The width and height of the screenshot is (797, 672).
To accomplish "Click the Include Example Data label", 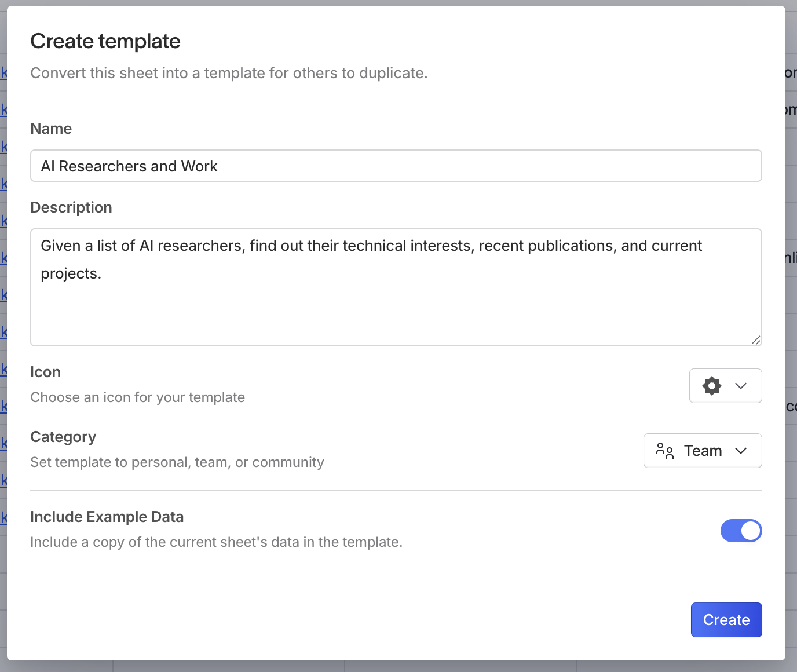I will click(107, 517).
